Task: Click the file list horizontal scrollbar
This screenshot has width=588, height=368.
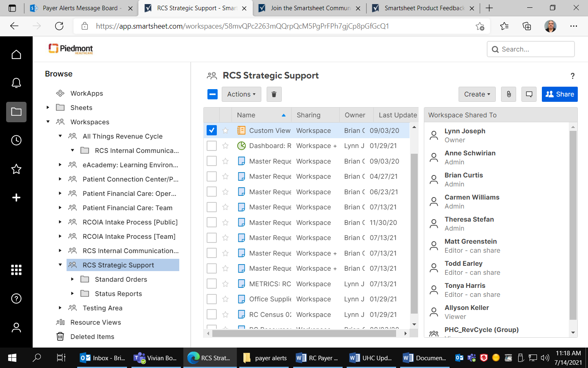Action: coord(304,333)
